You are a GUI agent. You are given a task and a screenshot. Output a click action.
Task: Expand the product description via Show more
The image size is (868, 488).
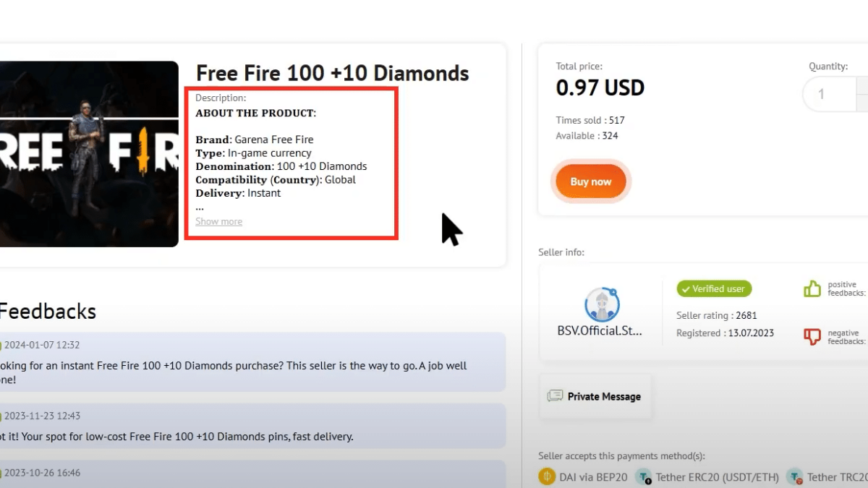point(218,221)
